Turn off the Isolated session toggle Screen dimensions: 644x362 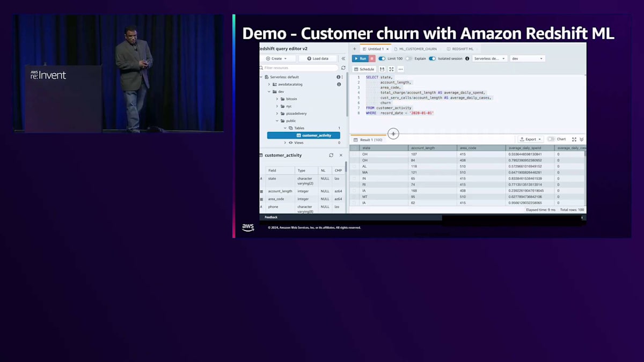[x=432, y=58]
